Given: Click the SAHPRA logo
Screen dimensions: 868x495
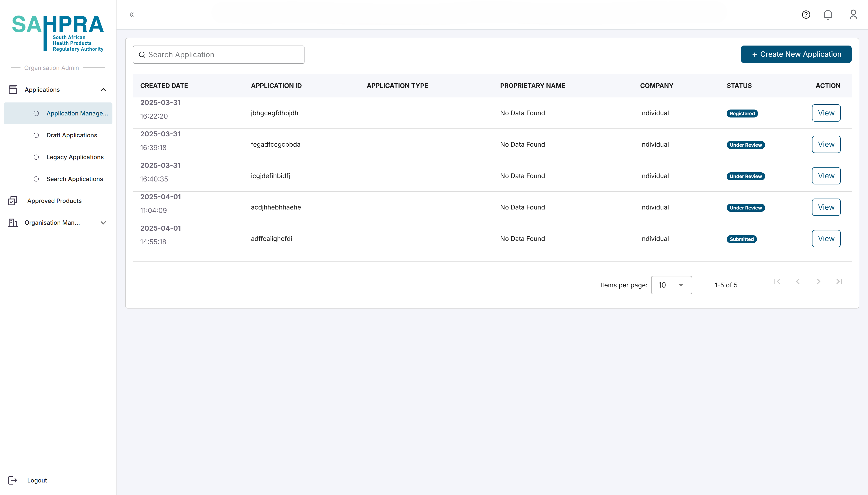Looking at the screenshot, I should (x=58, y=33).
